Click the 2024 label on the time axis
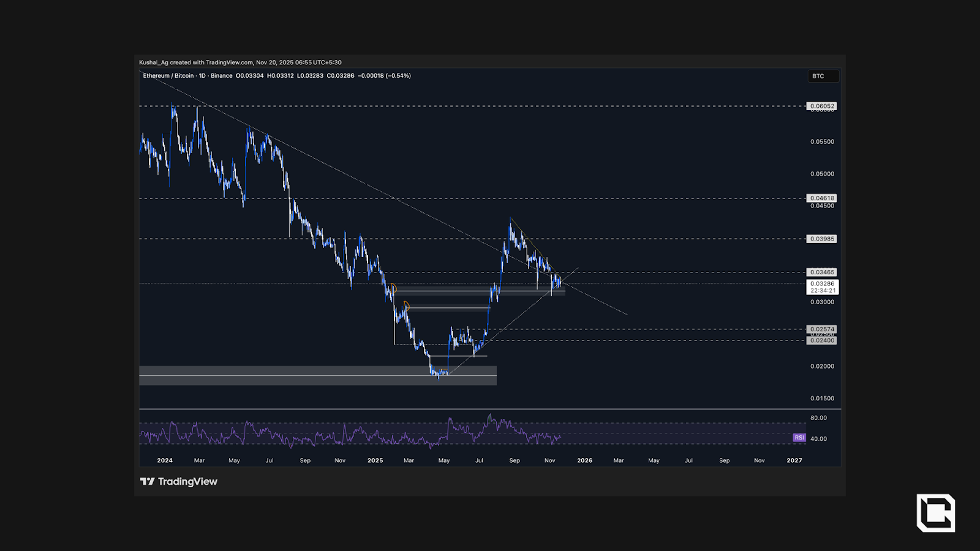The height and width of the screenshot is (551, 980). 165,460
